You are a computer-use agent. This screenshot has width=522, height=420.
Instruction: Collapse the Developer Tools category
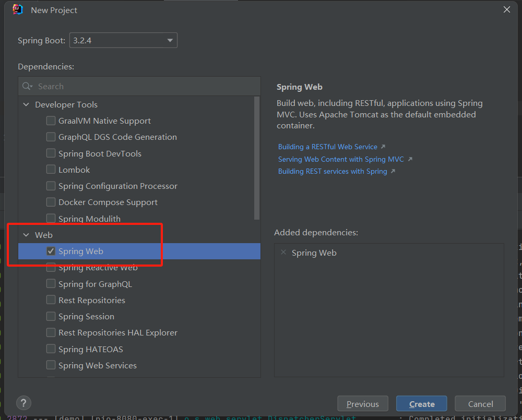(26, 104)
